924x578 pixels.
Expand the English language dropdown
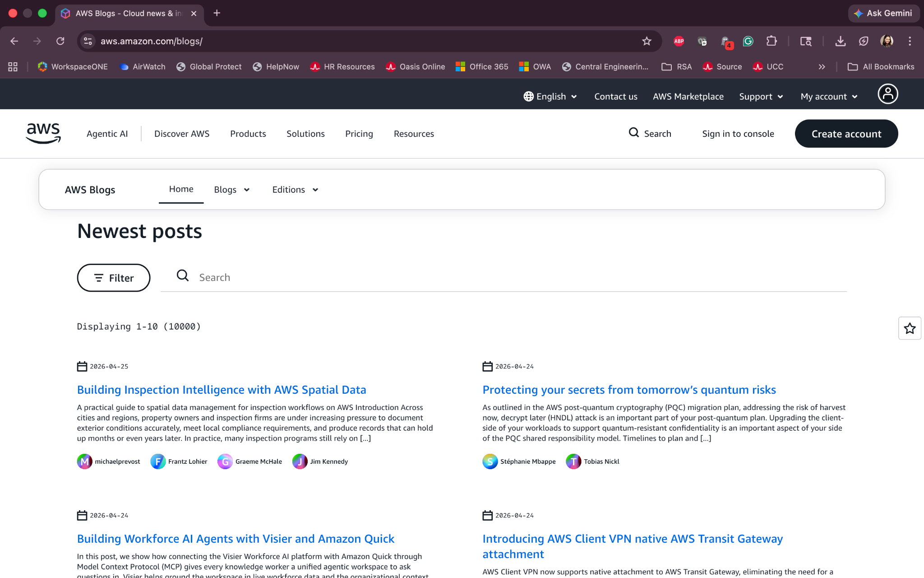click(x=550, y=97)
